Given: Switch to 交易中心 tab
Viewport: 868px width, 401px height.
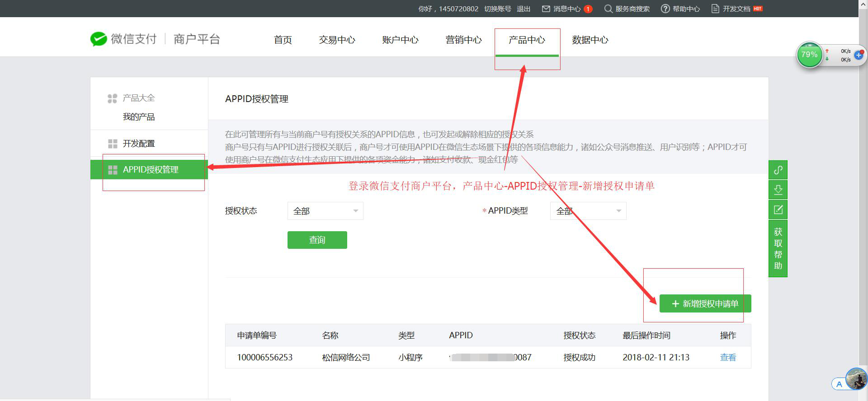Looking at the screenshot, I should pos(337,40).
